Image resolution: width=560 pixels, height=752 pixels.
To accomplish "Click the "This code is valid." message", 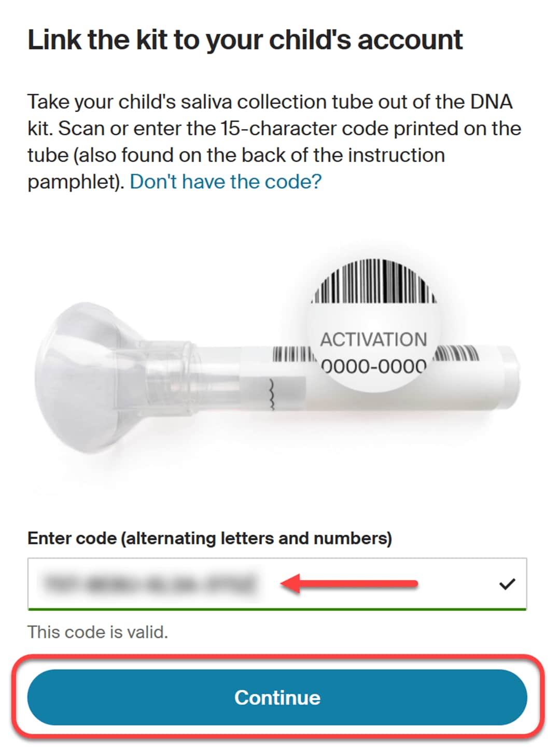I will click(x=97, y=632).
